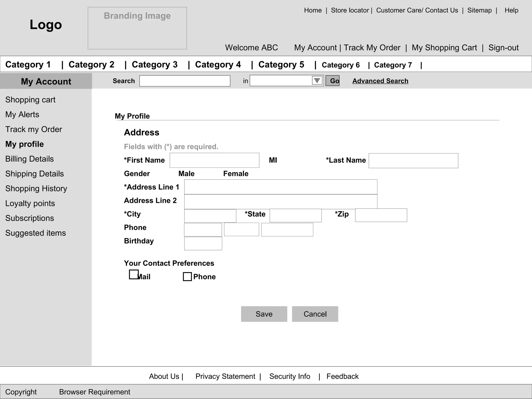532x399 pixels.
Task: Click the Logo in the header
Action: [x=46, y=25]
